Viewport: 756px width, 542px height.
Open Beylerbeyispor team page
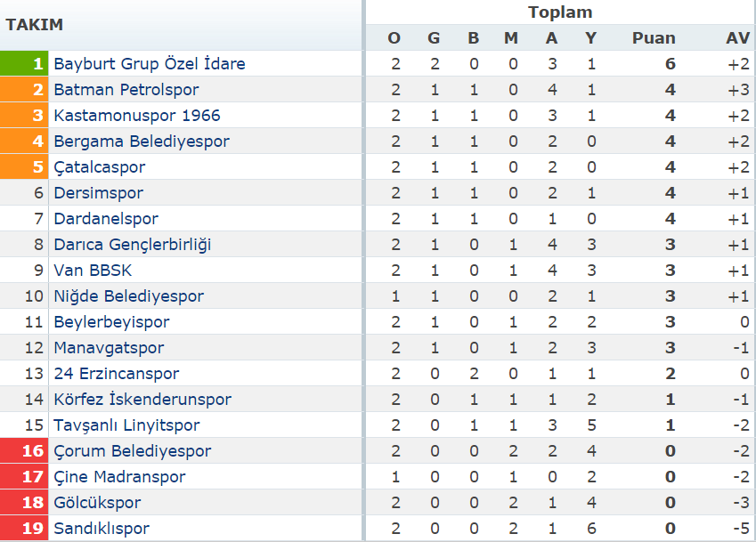pyautogui.click(x=112, y=322)
